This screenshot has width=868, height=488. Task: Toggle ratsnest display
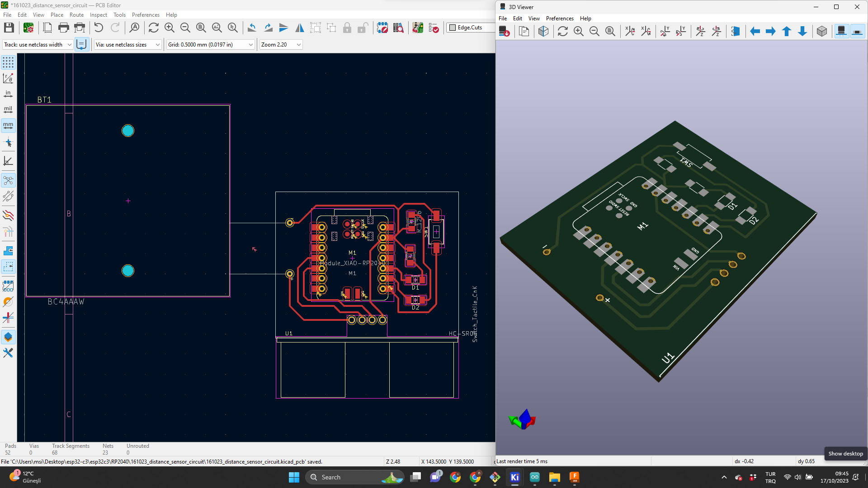(x=8, y=181)
